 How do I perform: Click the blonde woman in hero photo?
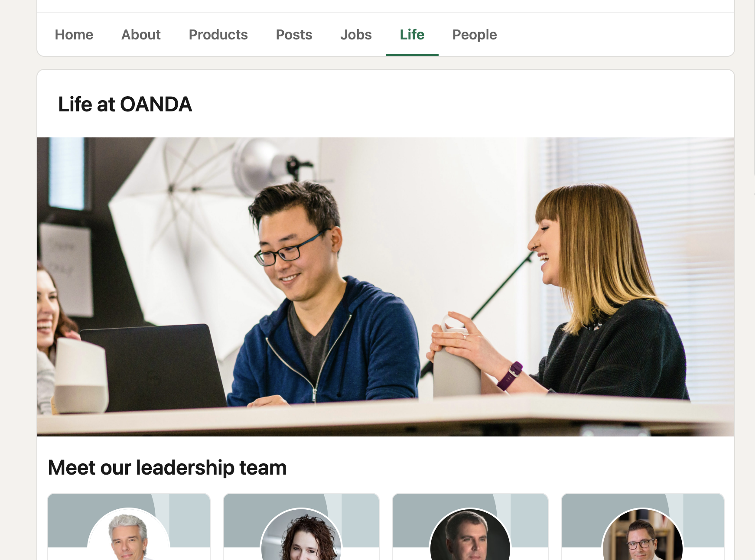coord(576,290)
